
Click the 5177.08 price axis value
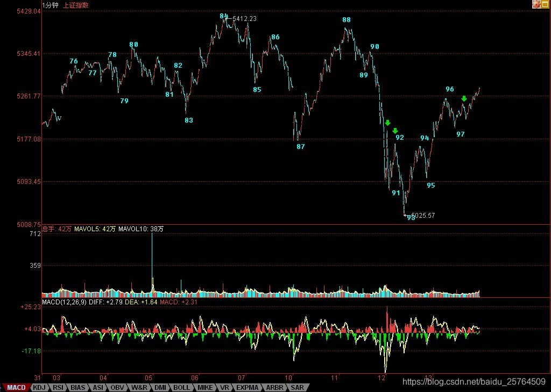29,139
